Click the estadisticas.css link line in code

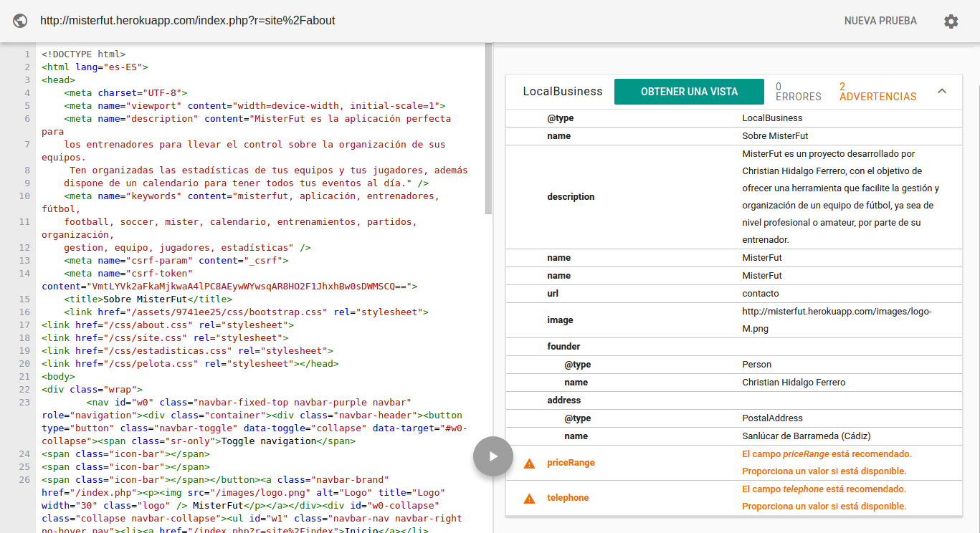(187, 351)
